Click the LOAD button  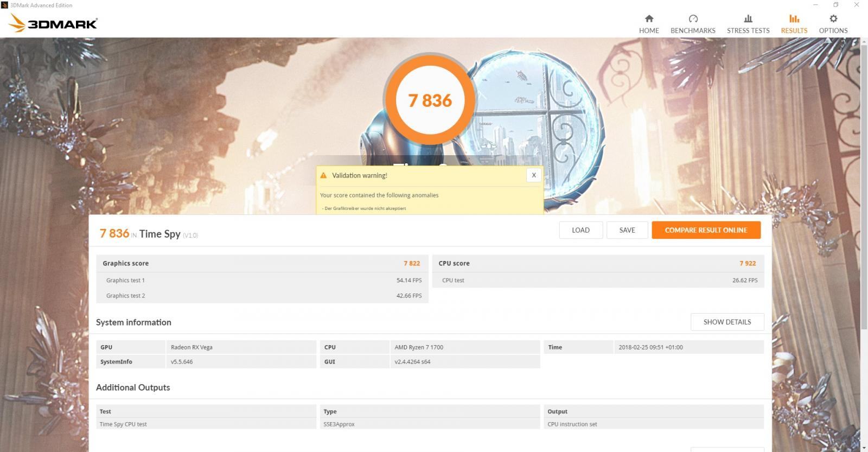pyautogui.click(x=580, y=230)
